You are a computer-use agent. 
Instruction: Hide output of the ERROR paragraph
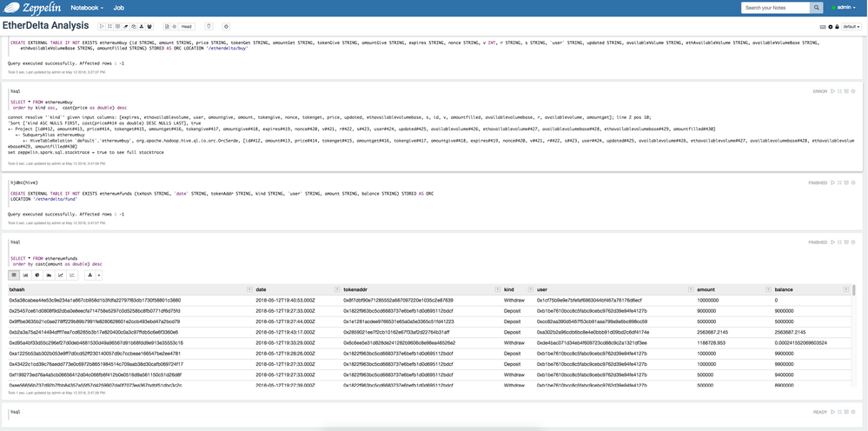[846, 91]
